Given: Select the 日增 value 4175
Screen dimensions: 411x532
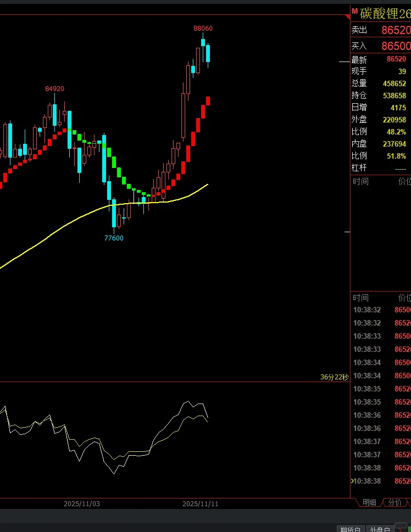Looking at the screenshot, I should tap(398, 108).
